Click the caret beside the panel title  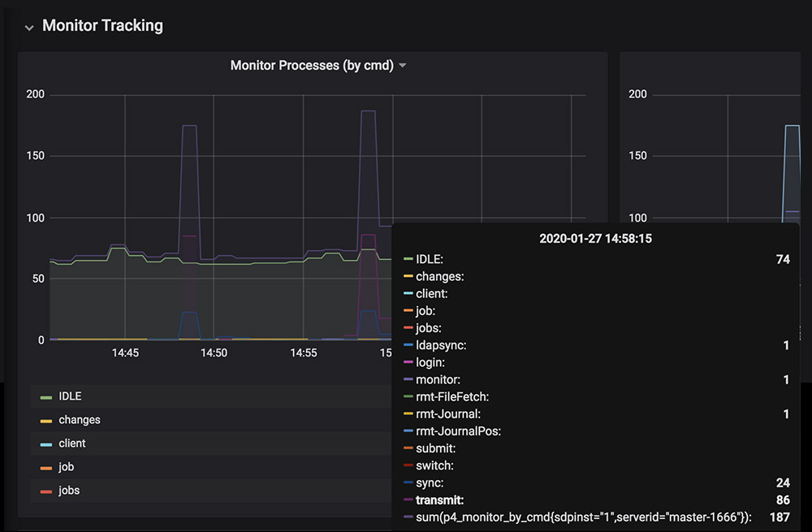coord(403,65)
